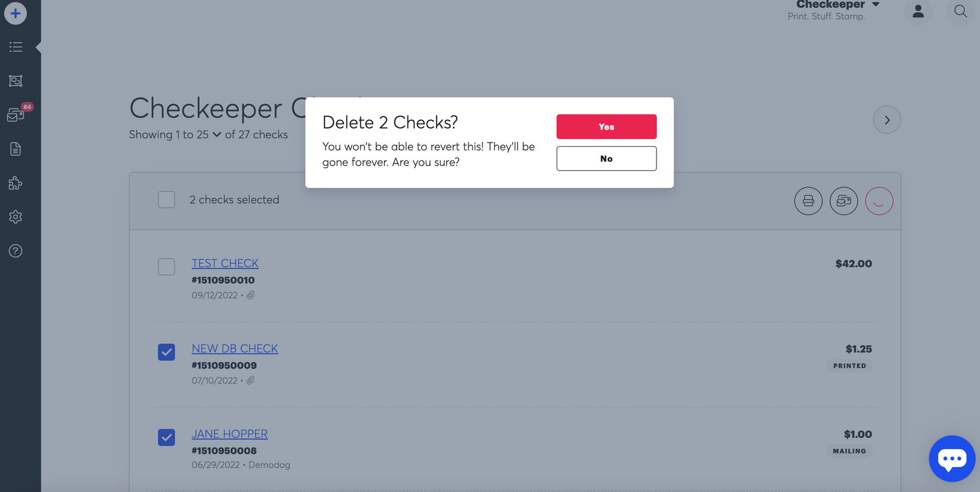980x492 pixels.
Task: Confirm deletion with Yes button
Action: [x=606, y=127]
